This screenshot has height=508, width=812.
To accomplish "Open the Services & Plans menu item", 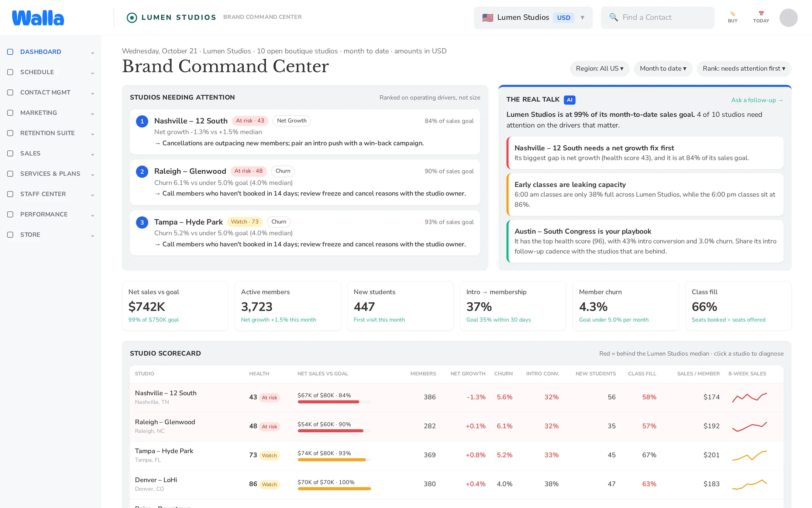I will tap(51, 174).
